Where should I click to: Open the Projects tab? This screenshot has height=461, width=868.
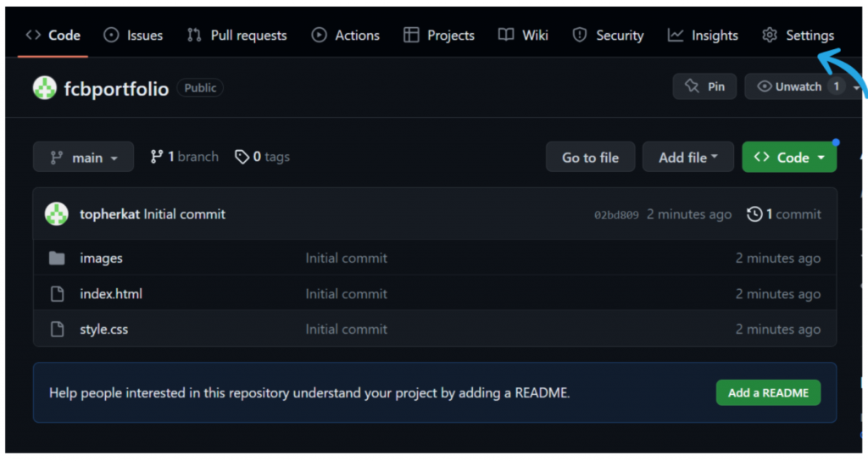click(x=439, y=36)
